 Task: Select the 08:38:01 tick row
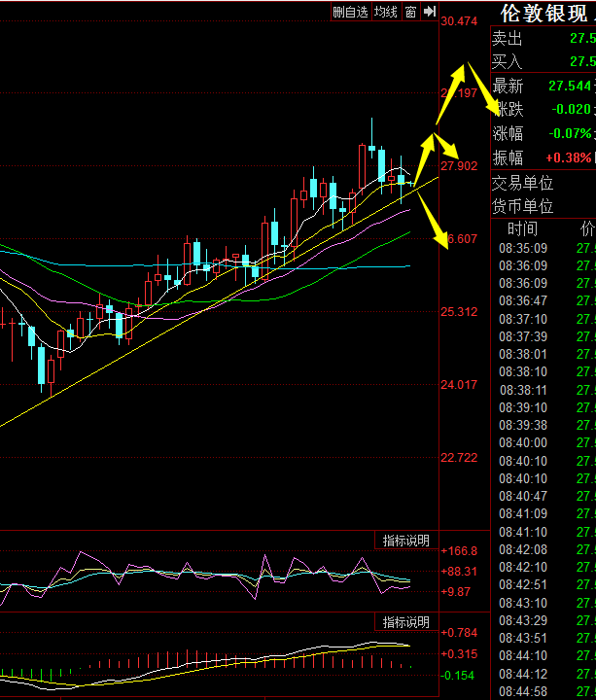click(x=547, y=355)
